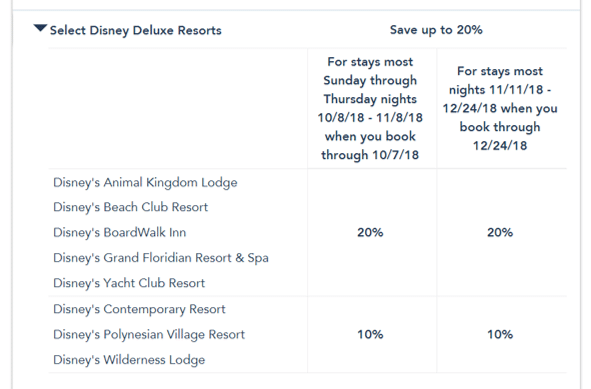Image resolution: width=591 pixels, height=389 pixels.
Task: Click the 11/11/18 - 12/24/18 stays column header
Action: coord(500,108)
